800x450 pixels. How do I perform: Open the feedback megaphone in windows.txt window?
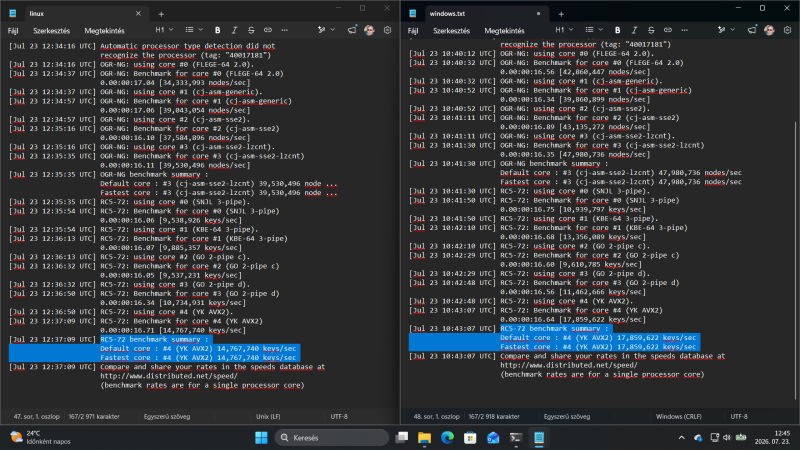click(752, 30)
